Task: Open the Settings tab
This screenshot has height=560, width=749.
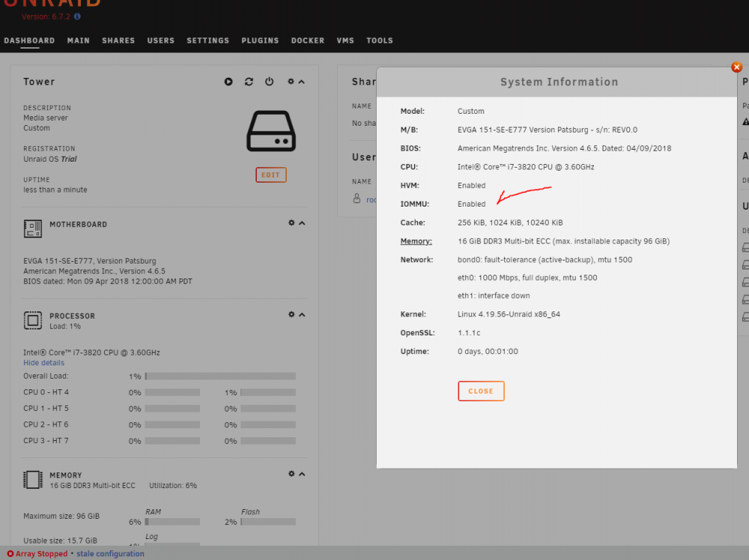Action: 207,40
